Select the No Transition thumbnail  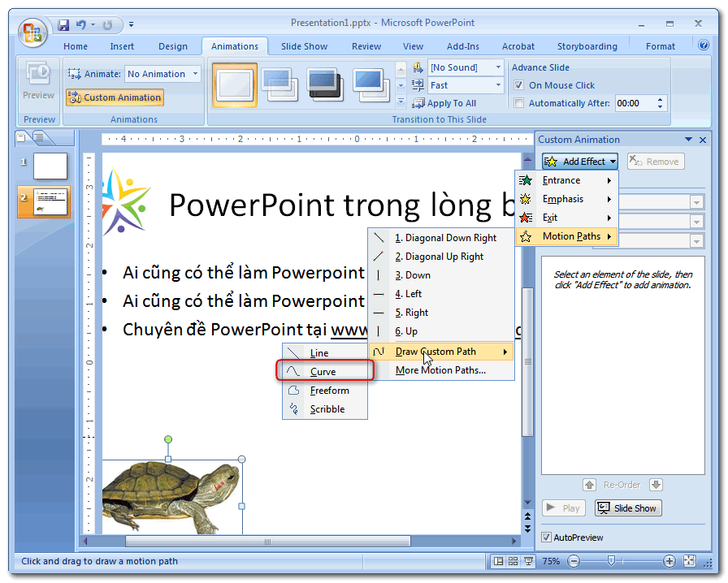(x=236, y=85)
